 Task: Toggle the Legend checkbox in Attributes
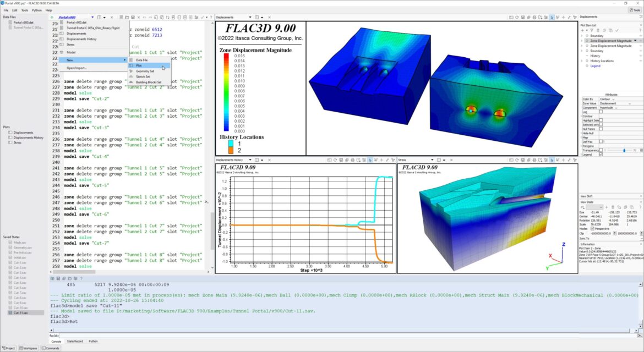pyautogui.click(x=601, y=154)
